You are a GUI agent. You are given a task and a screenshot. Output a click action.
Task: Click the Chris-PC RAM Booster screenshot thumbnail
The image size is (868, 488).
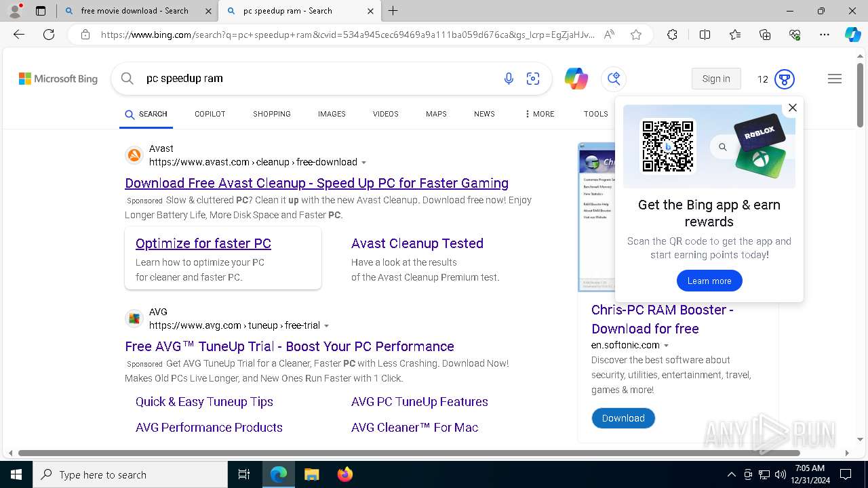tap(596, 217)
